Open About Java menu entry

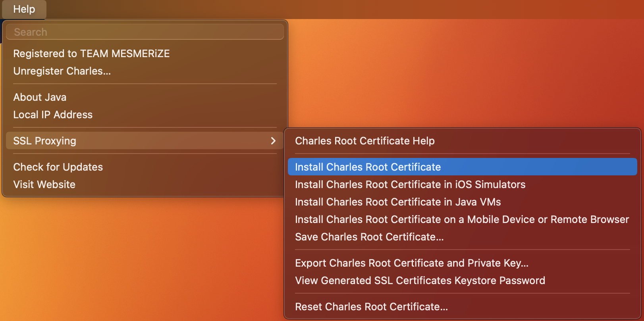[40, 97]
